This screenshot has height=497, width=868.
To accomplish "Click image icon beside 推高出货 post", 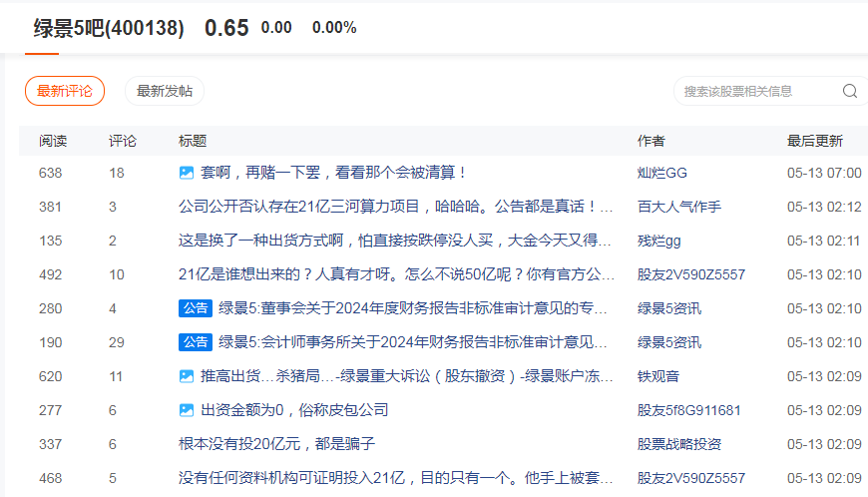I will click(x=187, y=376).
